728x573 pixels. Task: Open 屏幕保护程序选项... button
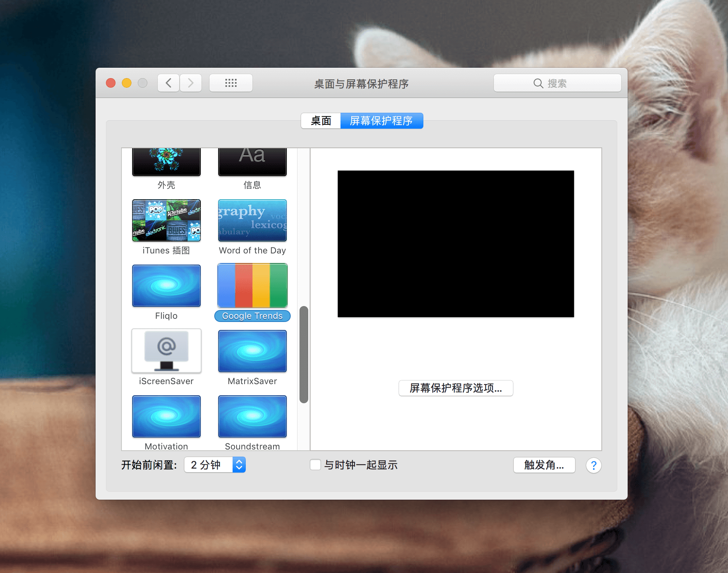(456, 388)
